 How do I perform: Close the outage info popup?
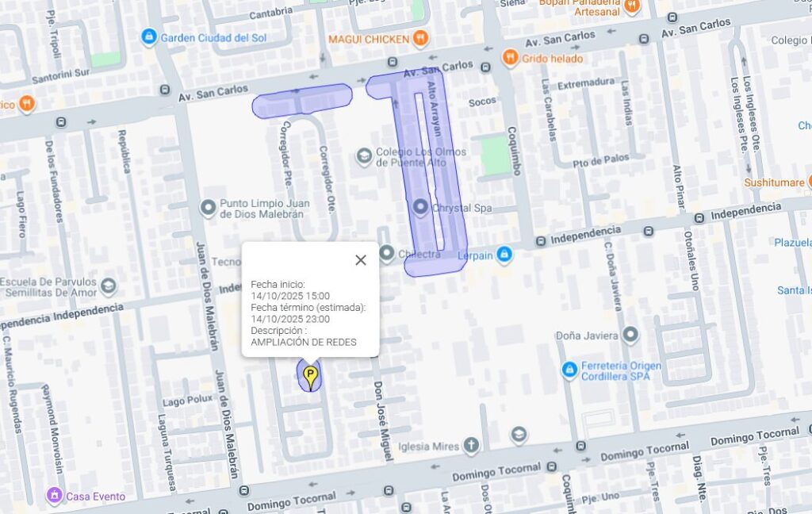click(x=361, y=260)
